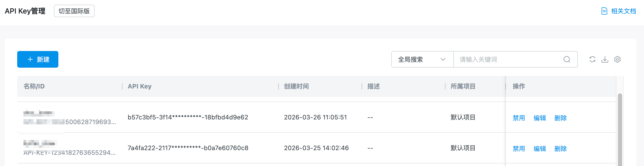
Task: Click the document icon beside 相关文档
Action: coord(604,11)
